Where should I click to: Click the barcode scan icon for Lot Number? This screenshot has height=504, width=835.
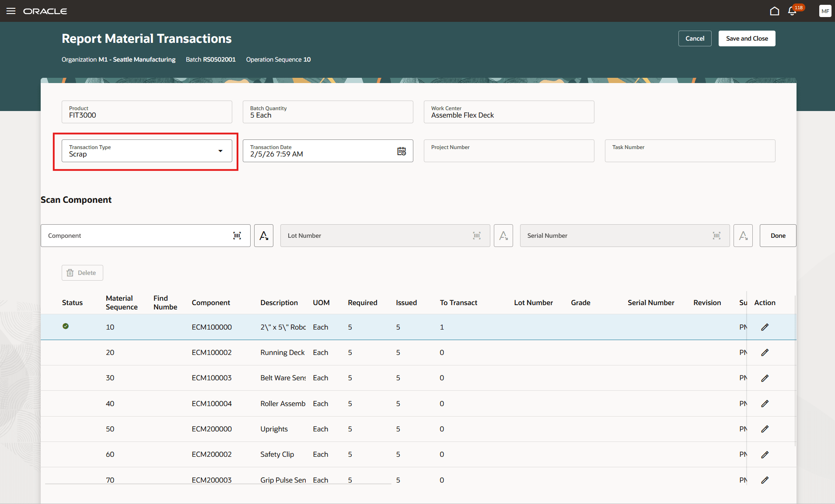(x=477, y=236)
